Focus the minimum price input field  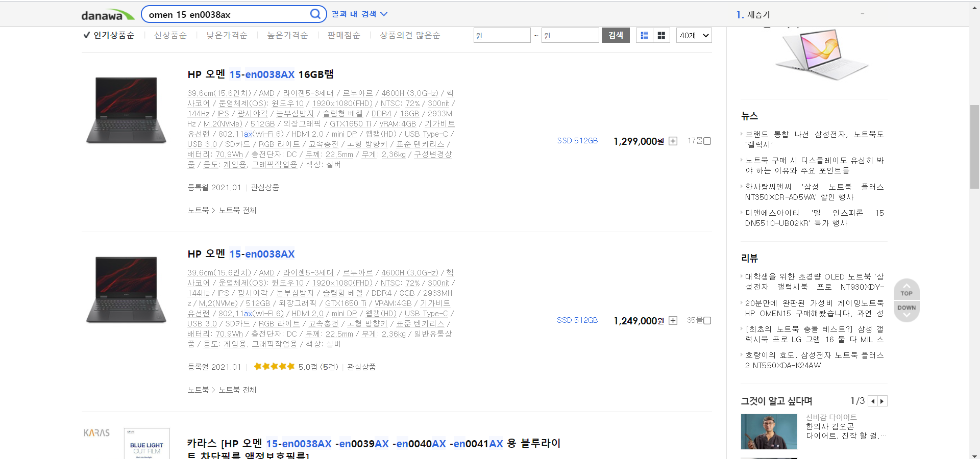pos(502,35)
